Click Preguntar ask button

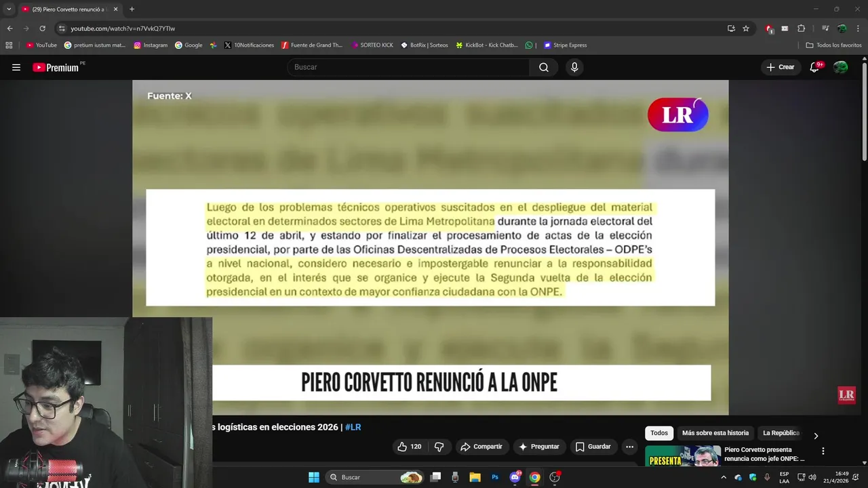(x=539, y=447)
